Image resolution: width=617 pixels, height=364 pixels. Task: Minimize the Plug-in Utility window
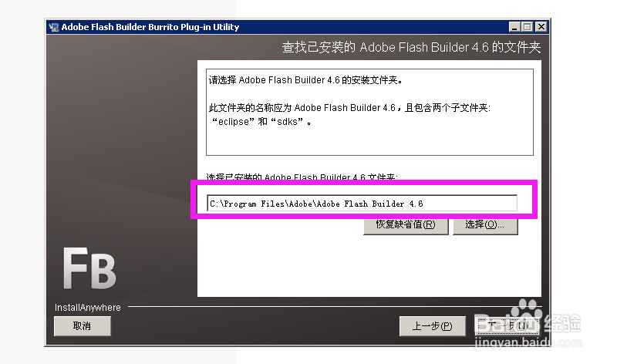point(514,27)
